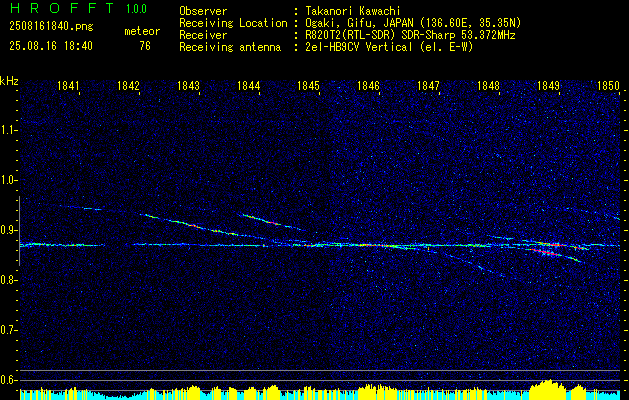
Task: Click the 0.7 kHz frequency label
Action: coord(8,330)
